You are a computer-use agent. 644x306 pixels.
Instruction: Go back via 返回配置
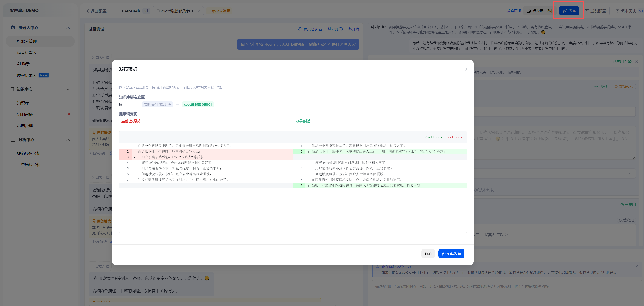96,11
